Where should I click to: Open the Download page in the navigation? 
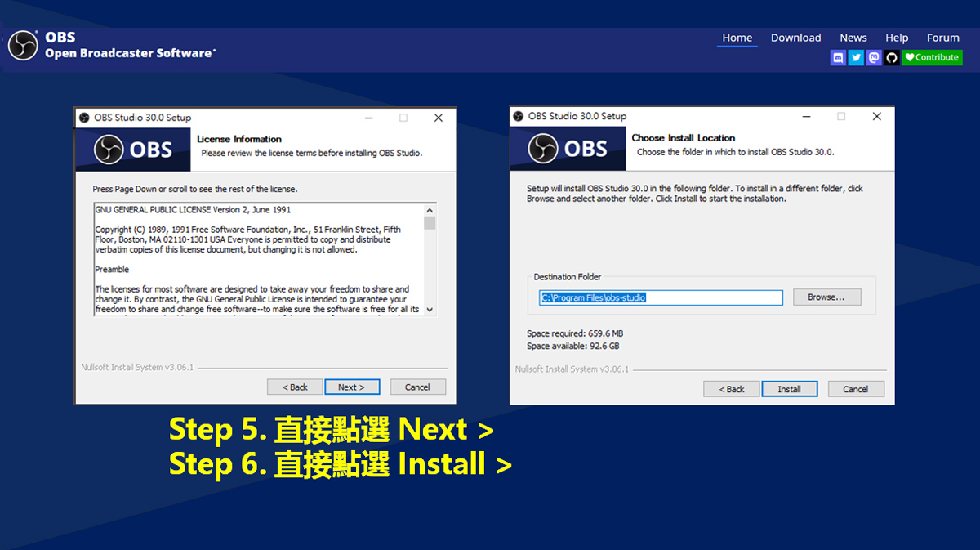point(796,38)
